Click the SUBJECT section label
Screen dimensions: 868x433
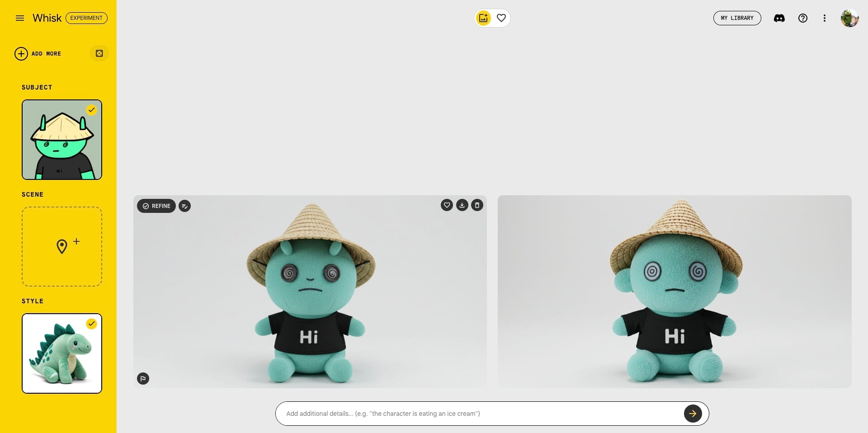coord(37,87)
